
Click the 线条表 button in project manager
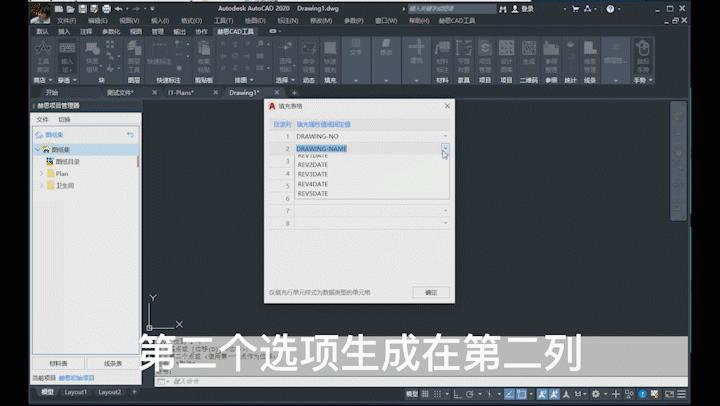coord(113,363)
